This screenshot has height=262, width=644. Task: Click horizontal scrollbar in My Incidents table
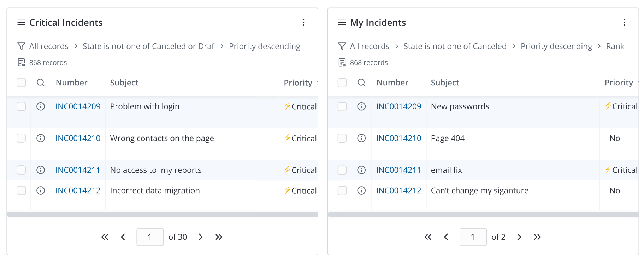tap(483, 214)
